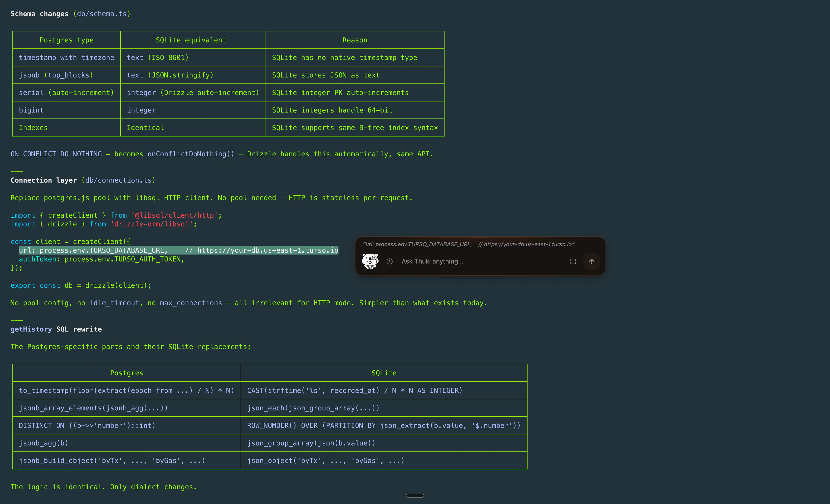Click the 'getHistory SQL rewrite' heading

pos(56,329)
